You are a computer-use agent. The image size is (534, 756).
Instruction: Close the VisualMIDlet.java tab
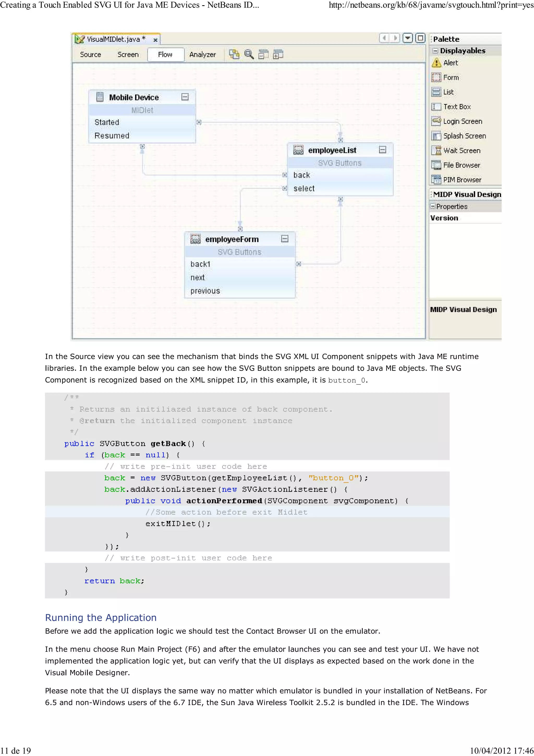pyautogui.click(x=155, y=40)
